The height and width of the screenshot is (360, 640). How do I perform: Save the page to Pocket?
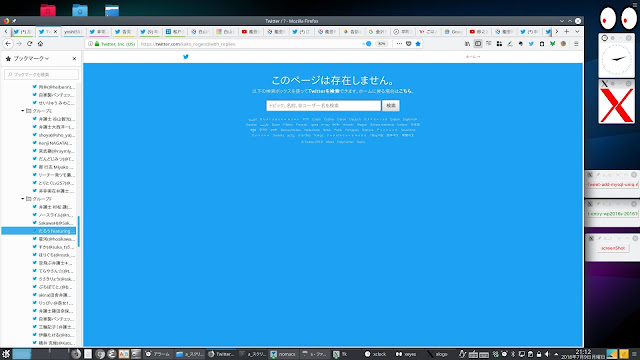coord(409,44)
